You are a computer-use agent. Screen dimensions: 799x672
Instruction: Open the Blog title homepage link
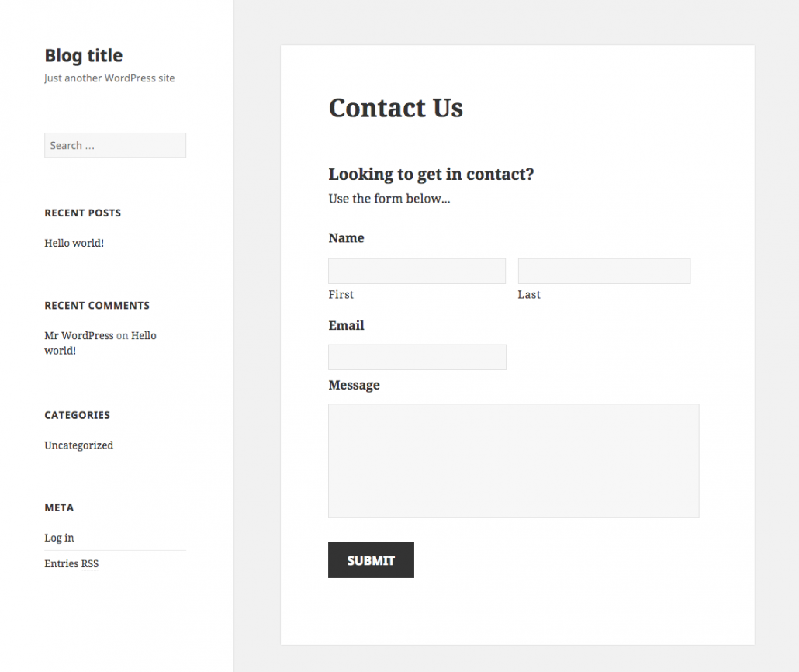pos(83,55)
